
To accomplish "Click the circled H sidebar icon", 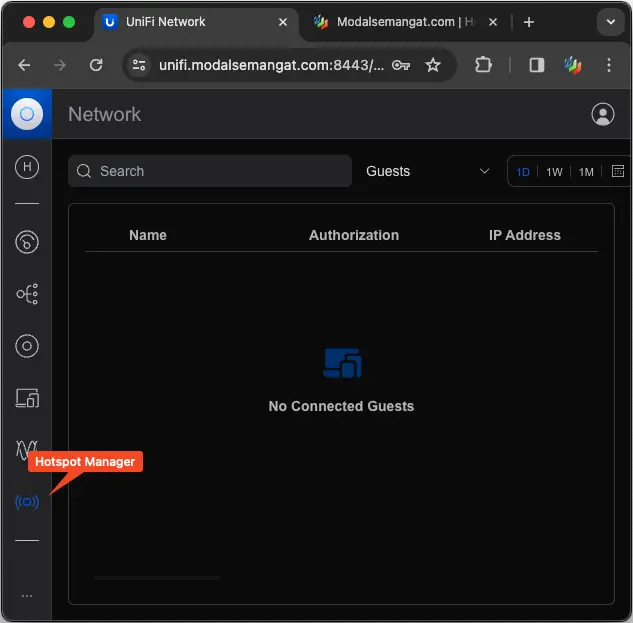I will 27,167.
